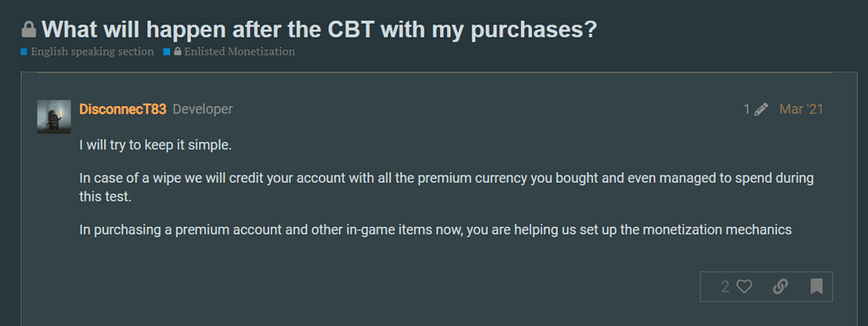Show who liked via the 2 count
Screen dimensions: 868x326
click(x=725, y=287)
